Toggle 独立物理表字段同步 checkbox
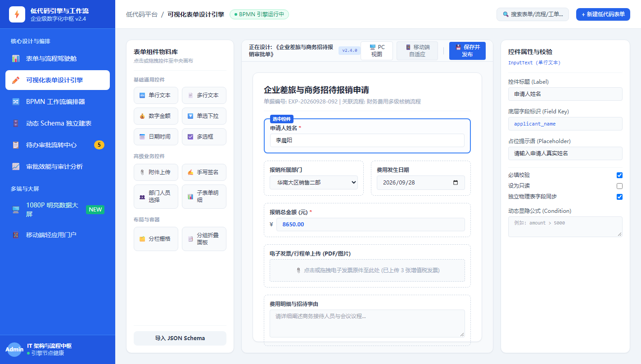The image size is (641, 364). (619, 197)
